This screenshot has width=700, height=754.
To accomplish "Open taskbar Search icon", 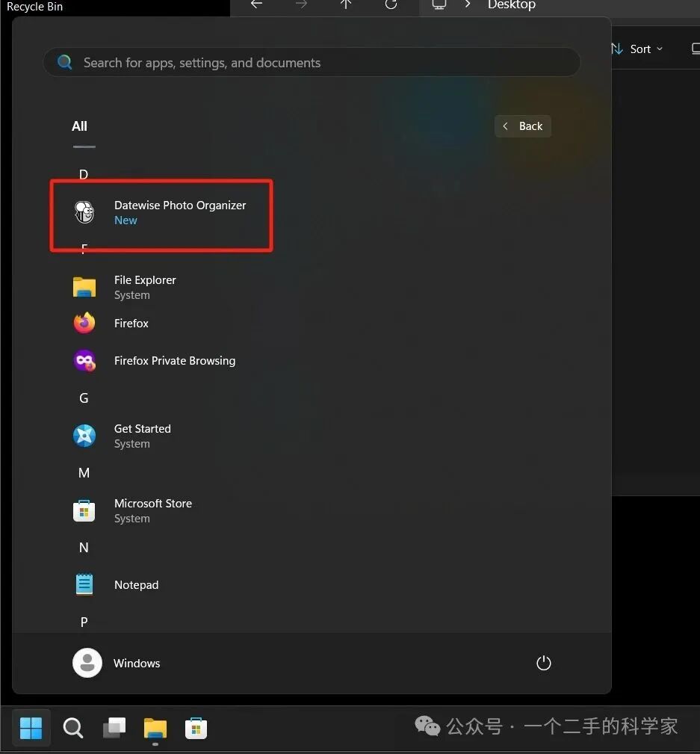I will tap(73, 728).
